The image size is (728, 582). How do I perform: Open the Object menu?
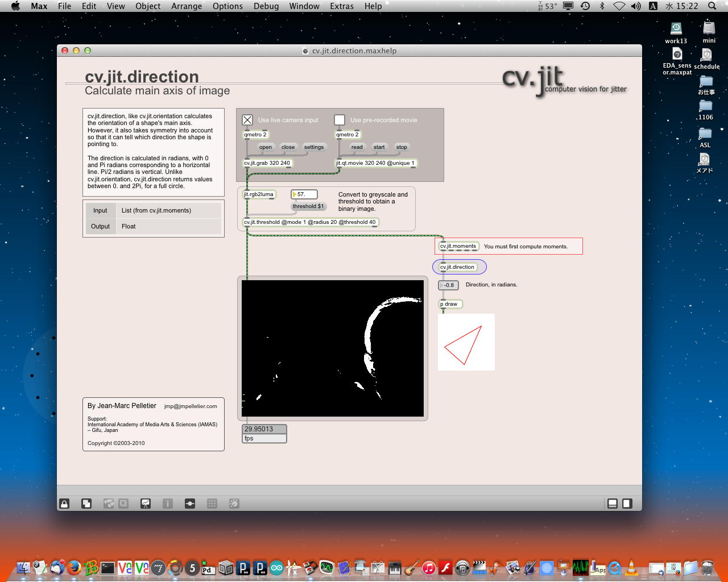(x=148, y=6)
